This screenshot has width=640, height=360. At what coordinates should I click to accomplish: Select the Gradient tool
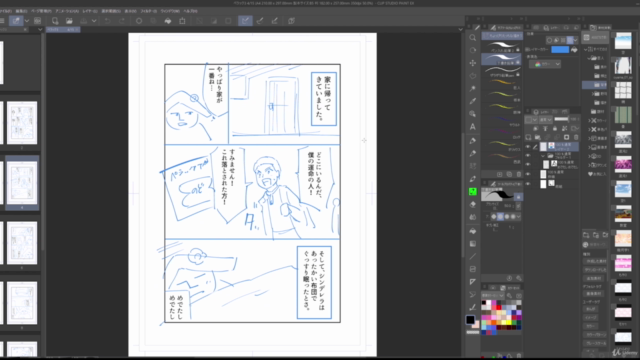point(473,244)
